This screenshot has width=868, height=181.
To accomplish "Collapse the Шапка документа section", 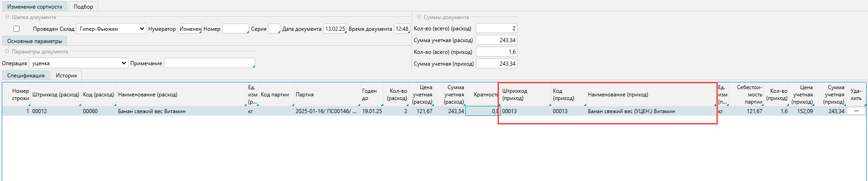I will coord(7,17).
